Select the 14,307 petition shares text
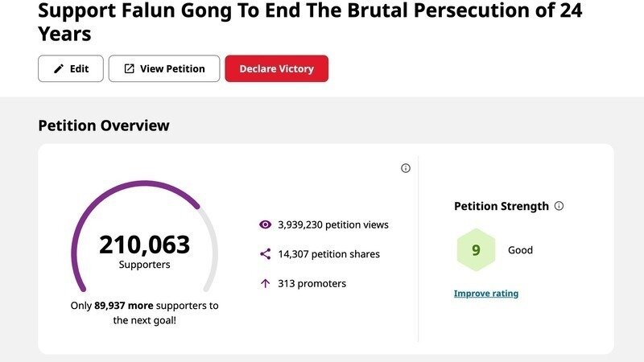This screenshot has height=362, width=644. 328,254
